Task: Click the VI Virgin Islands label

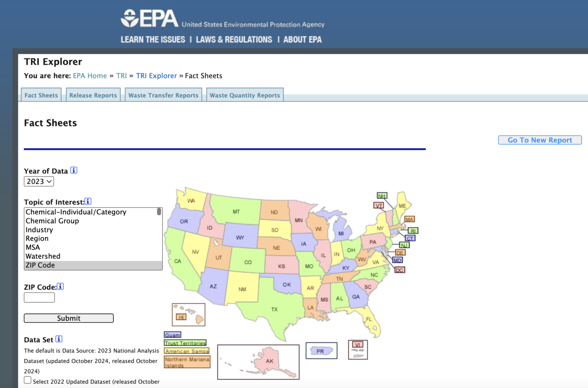Action: [x=358, y=345]
